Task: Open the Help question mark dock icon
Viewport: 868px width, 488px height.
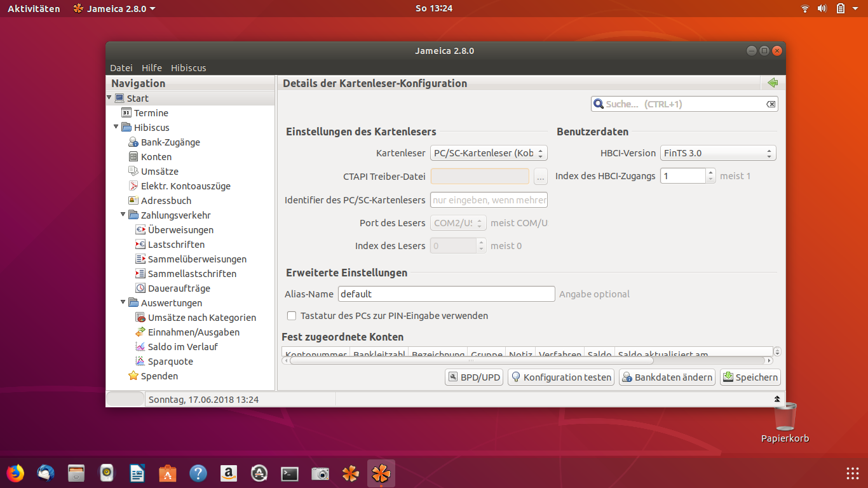Action: click(198, 473)
